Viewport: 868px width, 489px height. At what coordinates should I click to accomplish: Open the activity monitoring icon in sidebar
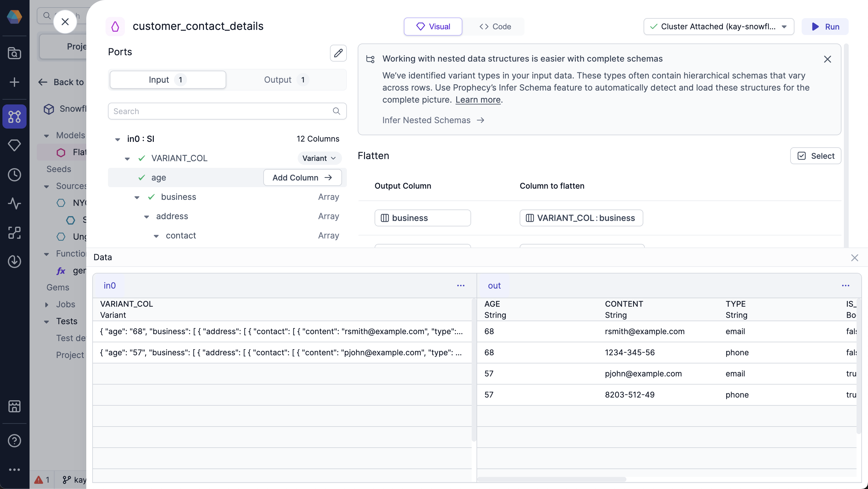click(x=14, y=203)
